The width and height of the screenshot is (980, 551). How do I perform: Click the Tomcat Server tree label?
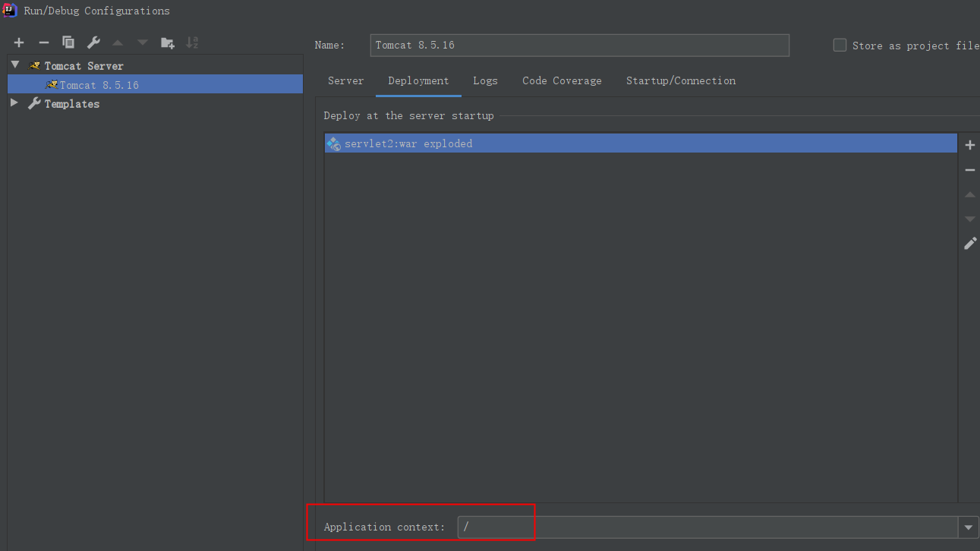coord(84,66)
